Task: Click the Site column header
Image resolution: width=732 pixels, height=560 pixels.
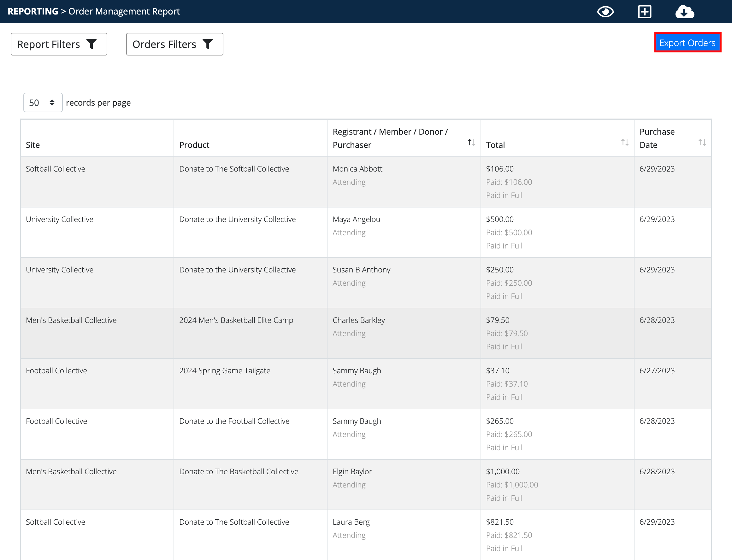Action: (33, 144)
